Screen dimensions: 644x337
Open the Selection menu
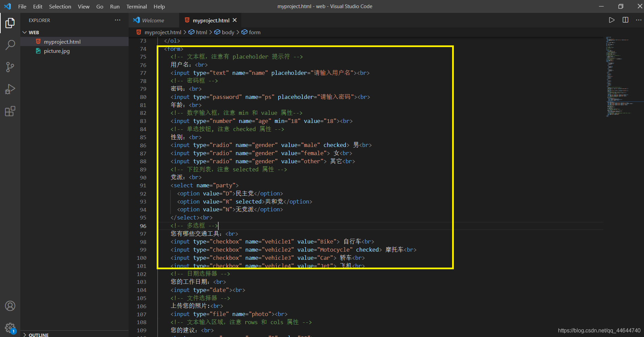coord(60,6)
